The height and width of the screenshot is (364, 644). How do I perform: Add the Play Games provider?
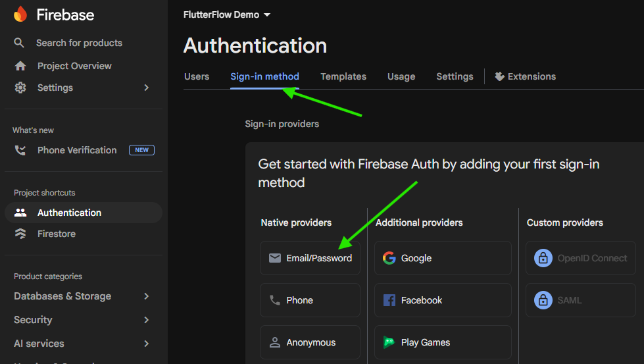(x=443, y=343)
